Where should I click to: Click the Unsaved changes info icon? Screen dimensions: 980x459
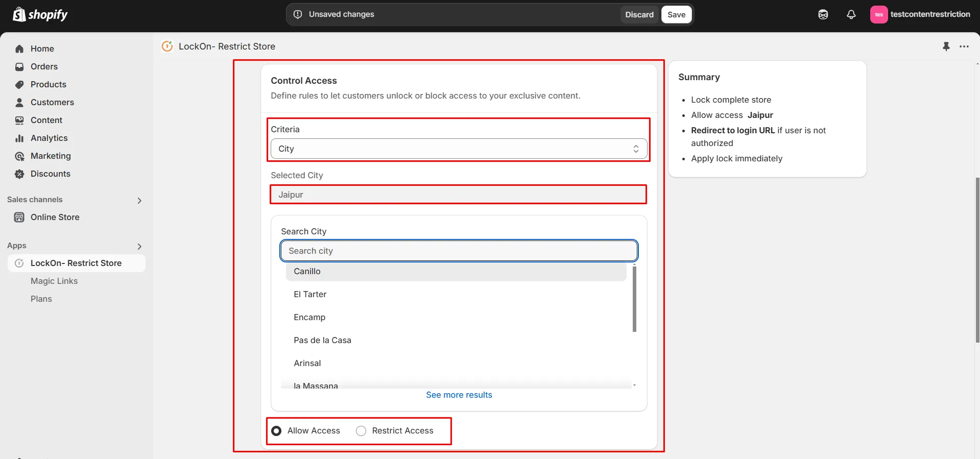pos(298,14)
